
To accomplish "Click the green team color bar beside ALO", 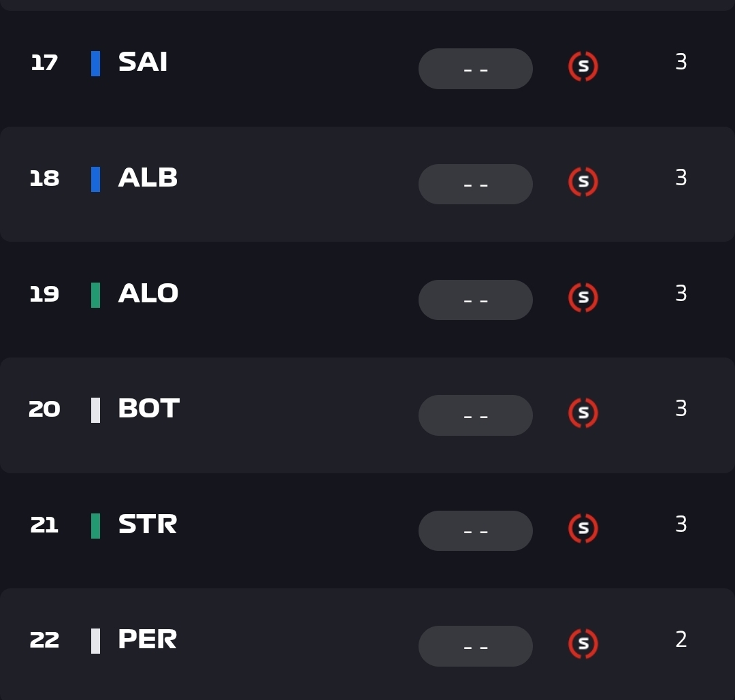I will (x=96, y=295).
